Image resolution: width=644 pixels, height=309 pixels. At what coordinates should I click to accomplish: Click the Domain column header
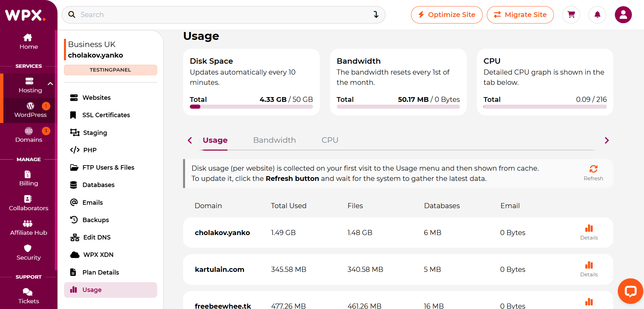(x=208, y=206)
